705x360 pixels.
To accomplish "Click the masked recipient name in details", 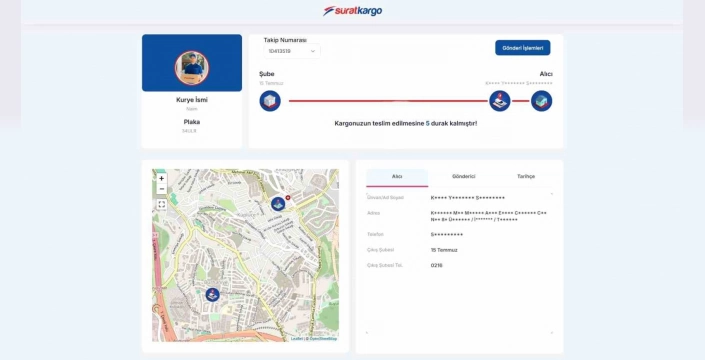I will (x=468, y=198).
